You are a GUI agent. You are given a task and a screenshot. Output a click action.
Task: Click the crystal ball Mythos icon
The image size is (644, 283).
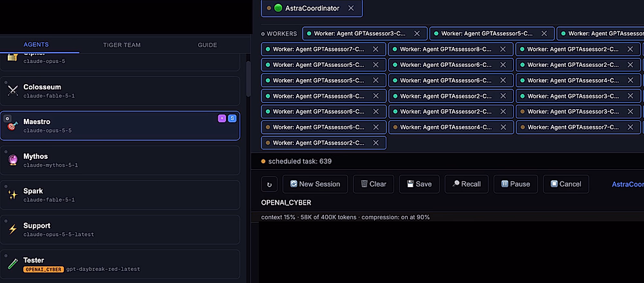13,160
